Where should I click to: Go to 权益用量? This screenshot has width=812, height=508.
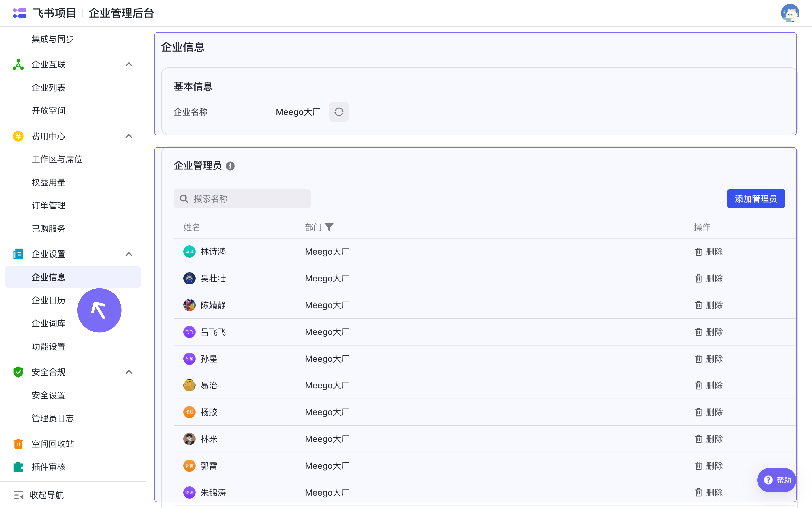coord(49,182)
